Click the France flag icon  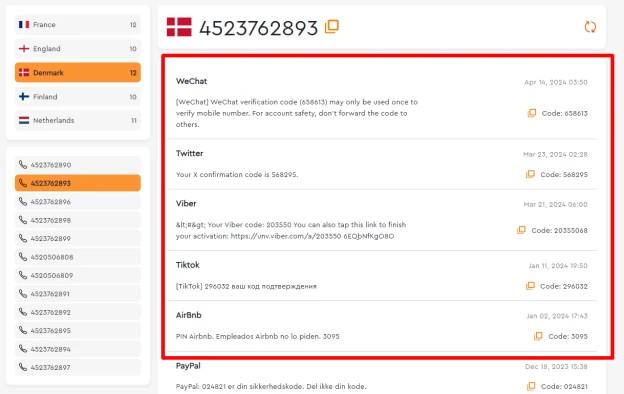click(24, 25)
